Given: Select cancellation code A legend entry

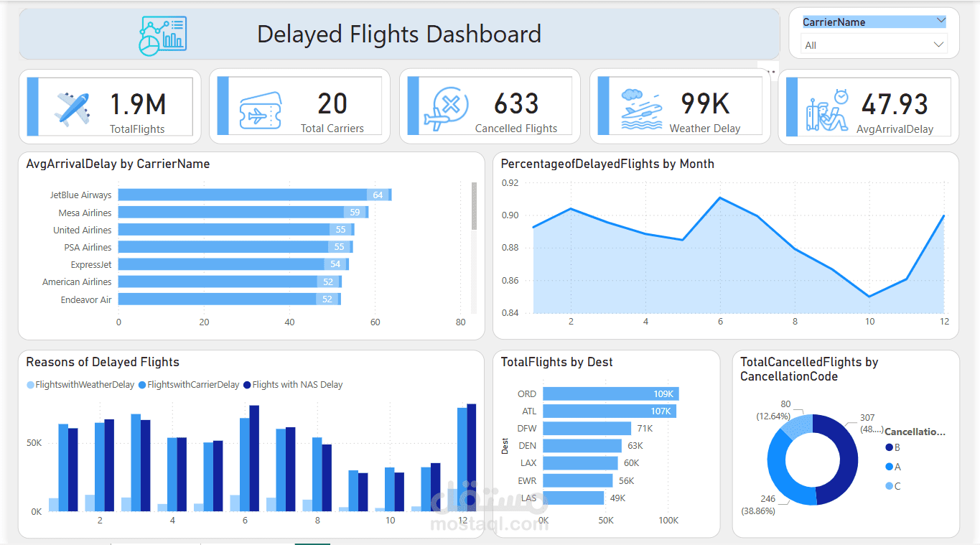Looking at the screenshot, I should pos(893,467).
